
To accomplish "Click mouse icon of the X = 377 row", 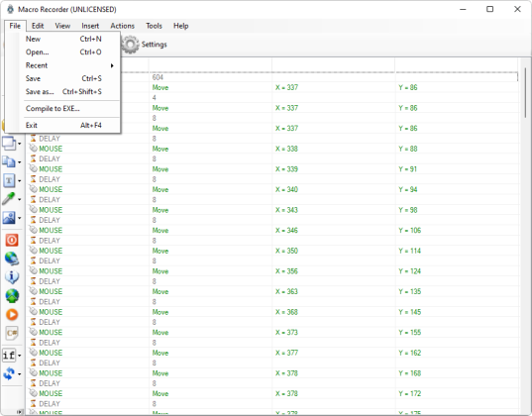I will click(33, 353).
